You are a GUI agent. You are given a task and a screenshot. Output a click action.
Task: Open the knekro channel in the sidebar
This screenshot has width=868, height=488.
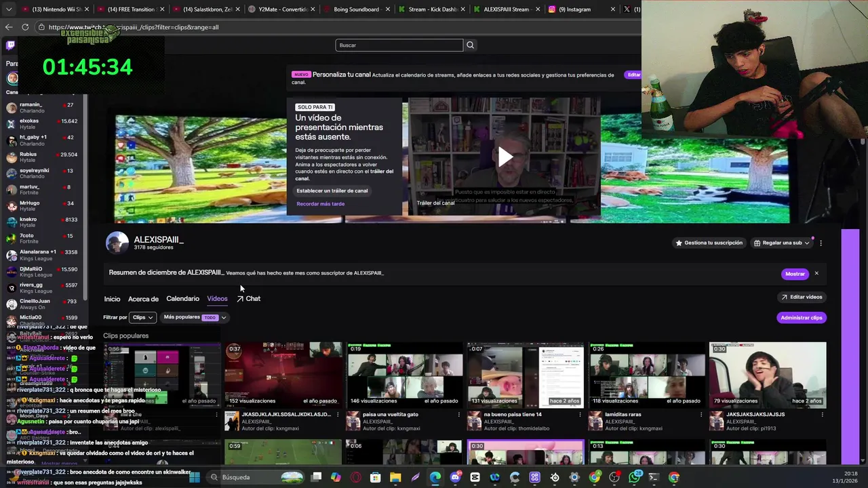click(x=42, y=222)
